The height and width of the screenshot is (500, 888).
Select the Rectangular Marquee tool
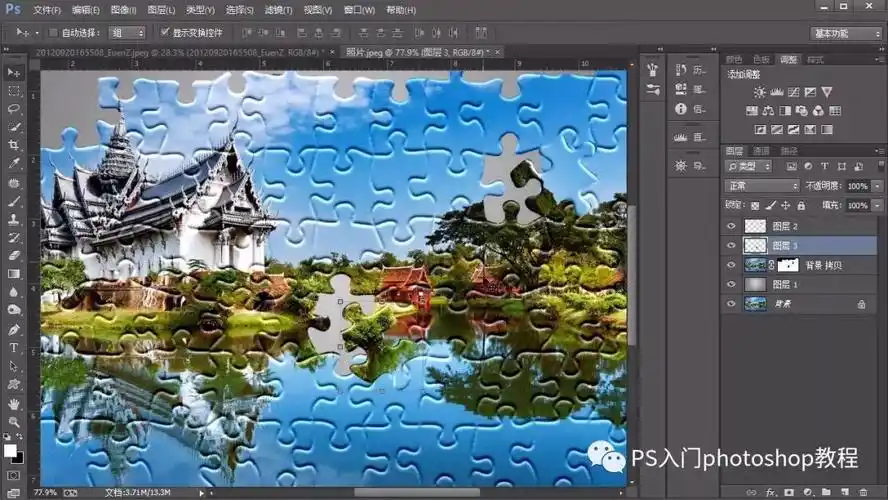[14, 90]
